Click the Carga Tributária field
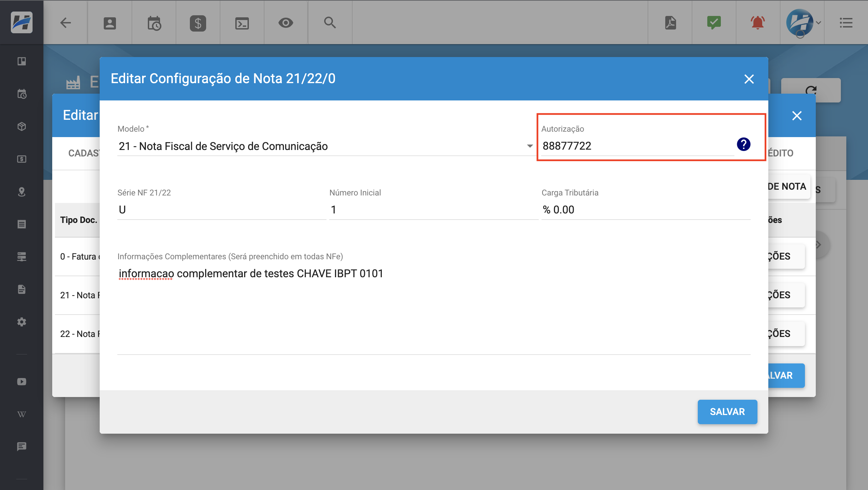 coord(646,210)
